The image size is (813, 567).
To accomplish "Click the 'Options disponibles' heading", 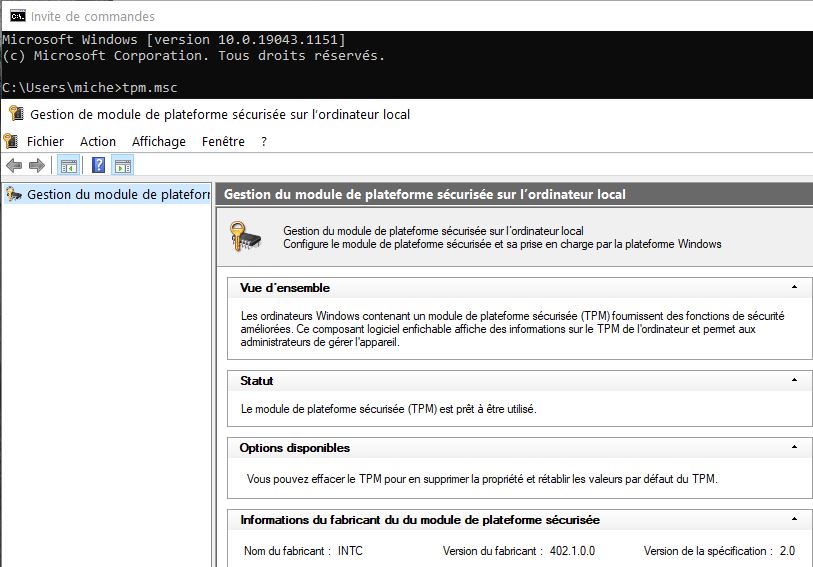I will 295,448.
